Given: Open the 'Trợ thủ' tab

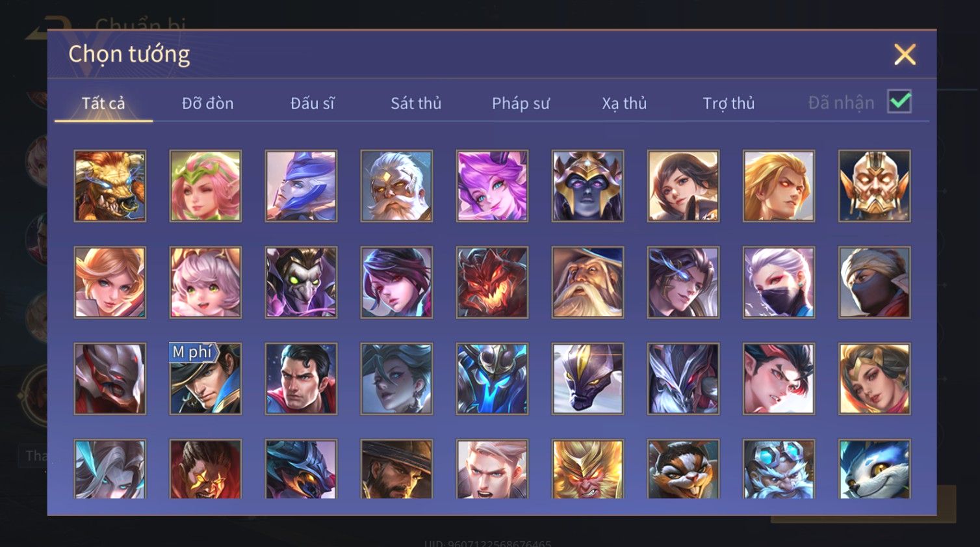Looking at the screenshot, I should tap(729, 103).
